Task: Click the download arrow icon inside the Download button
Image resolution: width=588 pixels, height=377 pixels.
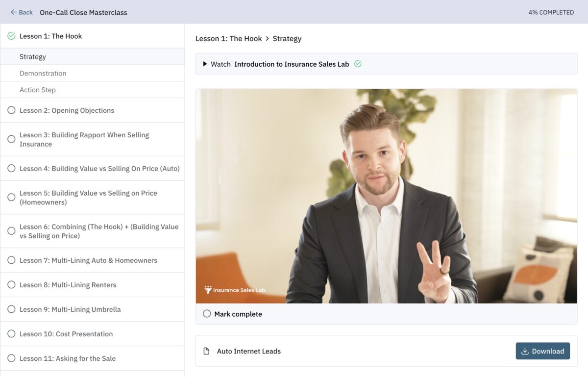Action: pos(525,351)
